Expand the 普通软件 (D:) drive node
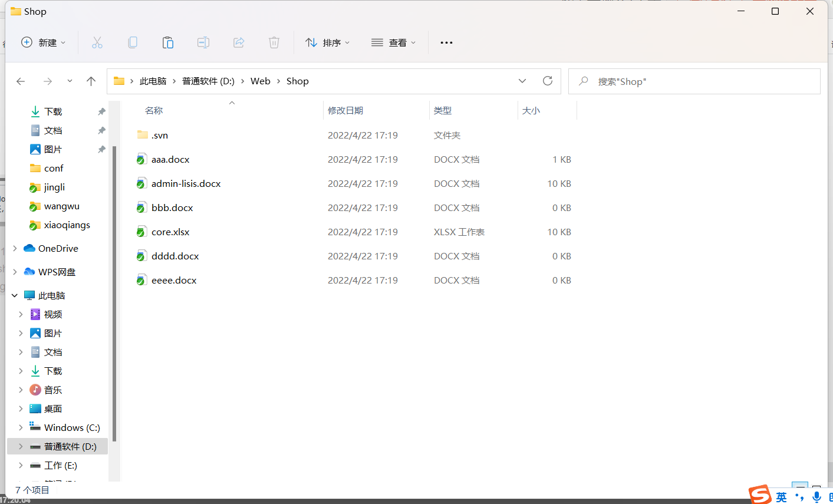Viewport: 833px width, 504px height. [21, 446]
